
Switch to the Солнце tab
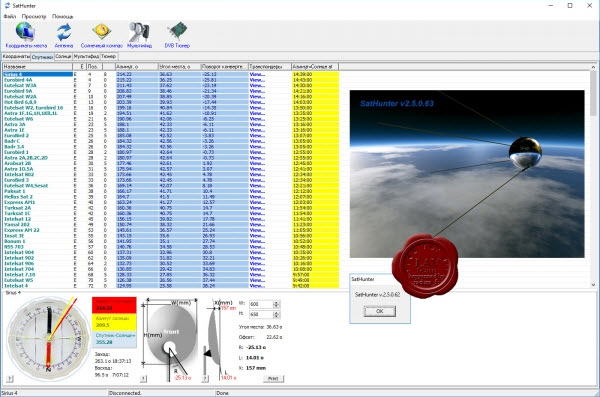(x=63, y=56)
